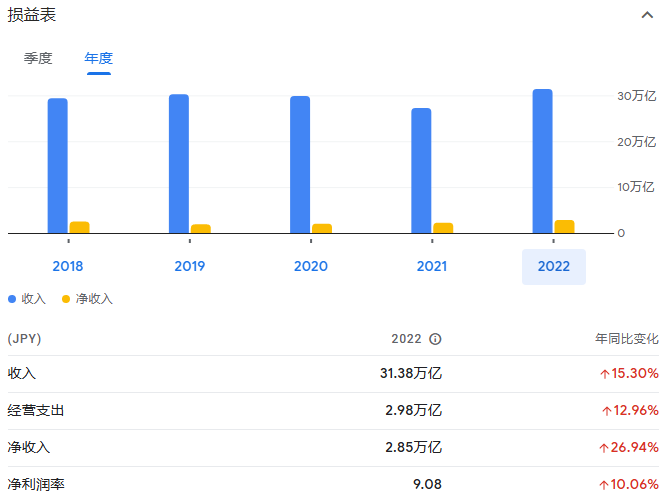Select highlighted year 2022
This screenshot has width=667, height=501.
pos(554,267)
